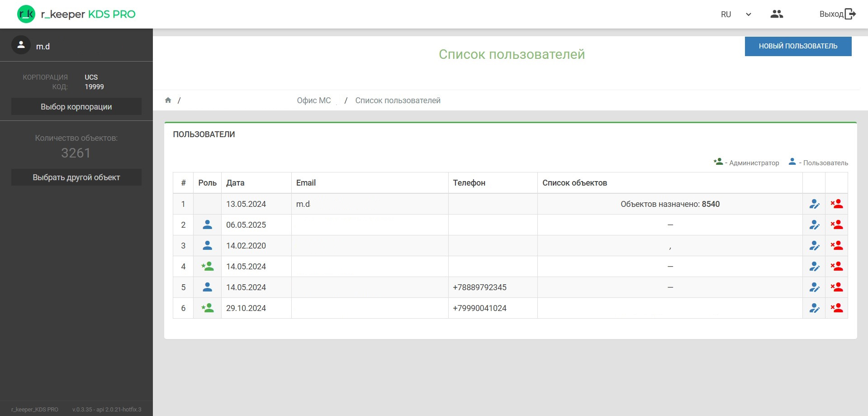Click the r_keeper logo icon

(x=26, y=14)
